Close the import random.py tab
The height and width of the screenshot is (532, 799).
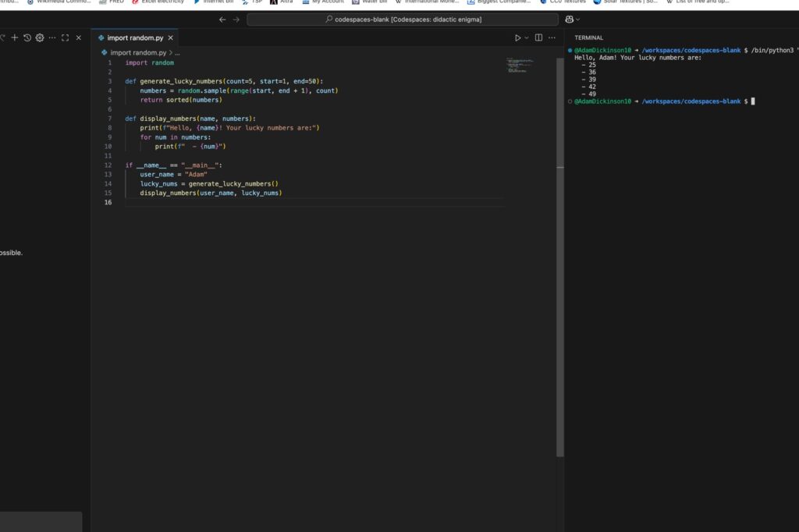(171, 37)
